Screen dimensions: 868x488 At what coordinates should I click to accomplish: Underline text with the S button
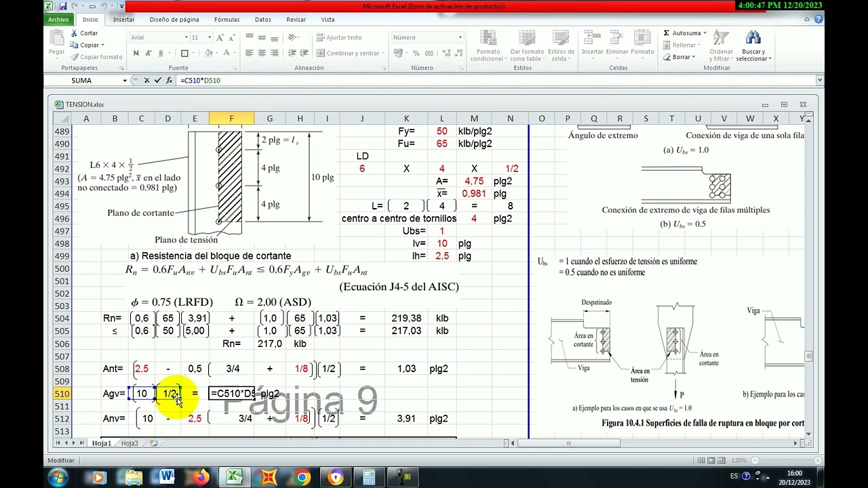pos(161,53)
